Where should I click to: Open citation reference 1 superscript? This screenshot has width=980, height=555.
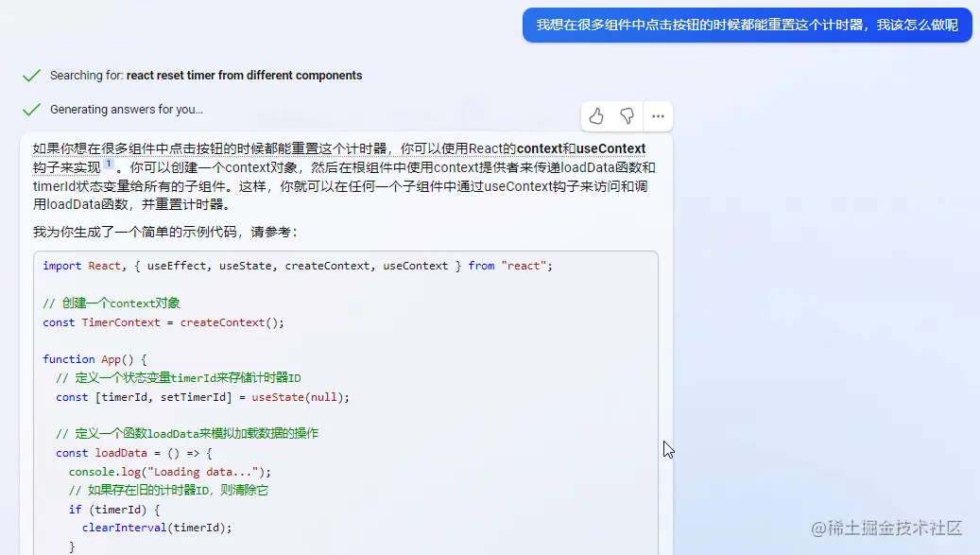click(x=108, y=165)
